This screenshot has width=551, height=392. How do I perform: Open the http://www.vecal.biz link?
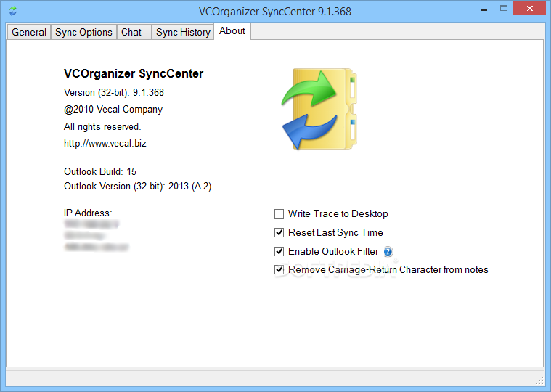(x=105, y=143)
